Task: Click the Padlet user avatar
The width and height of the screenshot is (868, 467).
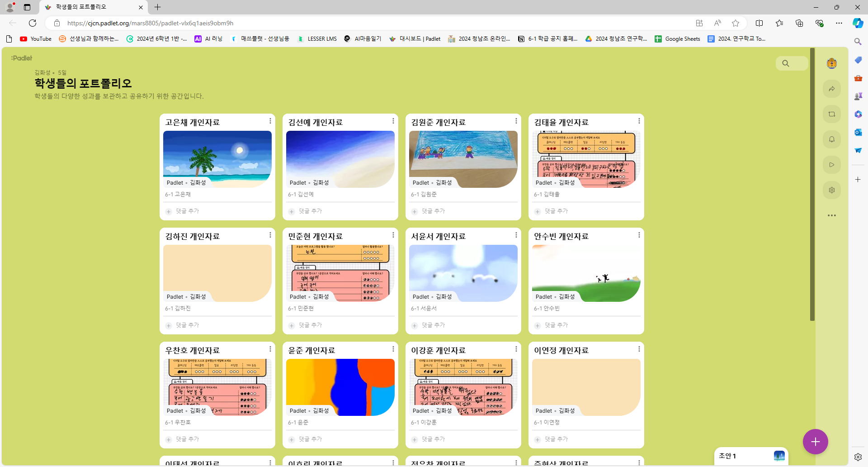Action: pyautogui.click(x=832, y=63)
